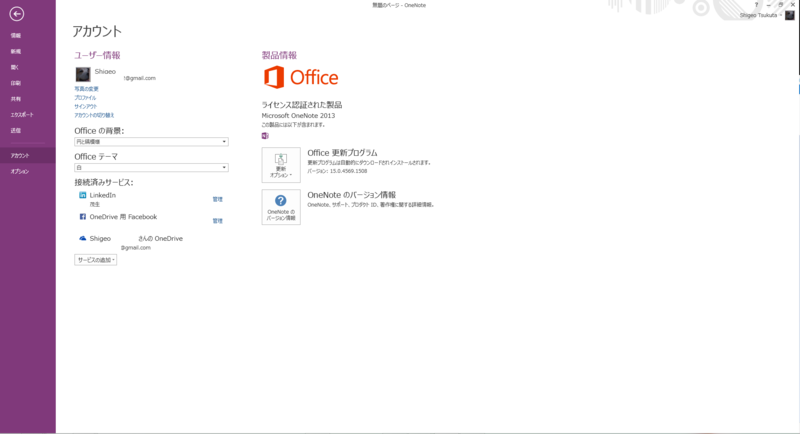Click the LinkedIn service icon
This screenshot has height=434, width=800.
(83, 195)
